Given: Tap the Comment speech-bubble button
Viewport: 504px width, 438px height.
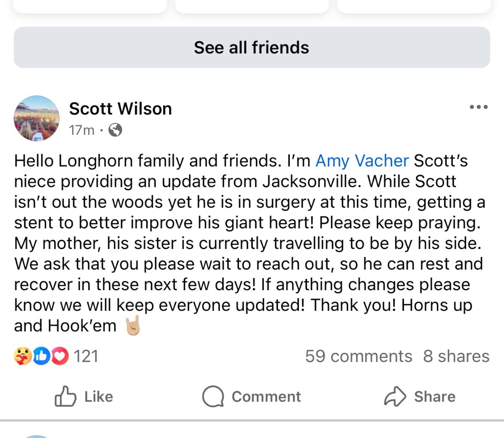Looking at the screenshot, I should click(252, 396).
